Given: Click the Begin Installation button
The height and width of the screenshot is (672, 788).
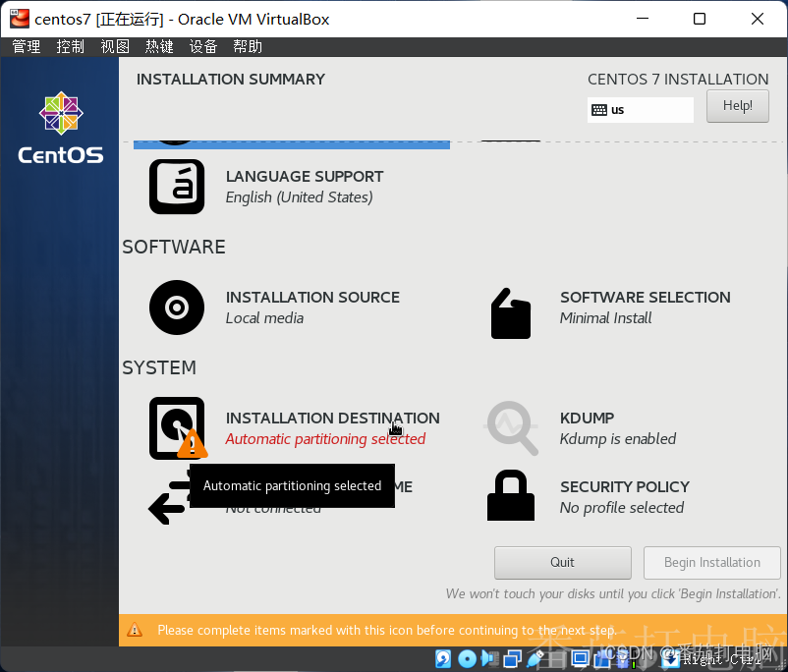Looking at the screenshot, I should 711,562.
